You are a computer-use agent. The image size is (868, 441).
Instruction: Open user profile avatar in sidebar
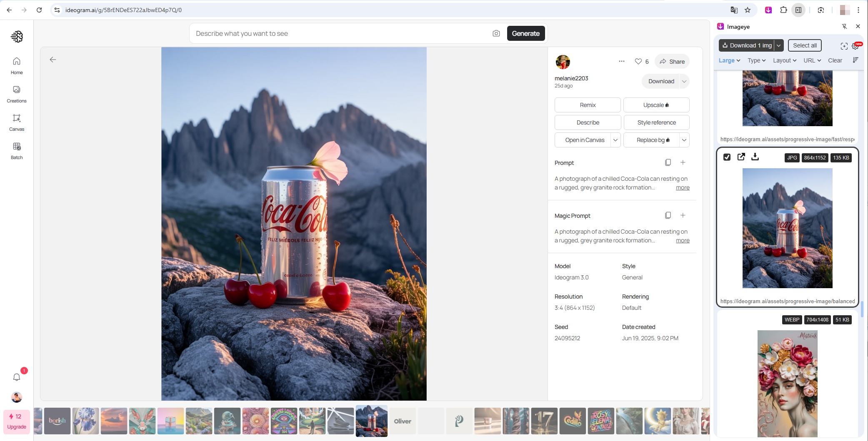click(x=17, y=397)
